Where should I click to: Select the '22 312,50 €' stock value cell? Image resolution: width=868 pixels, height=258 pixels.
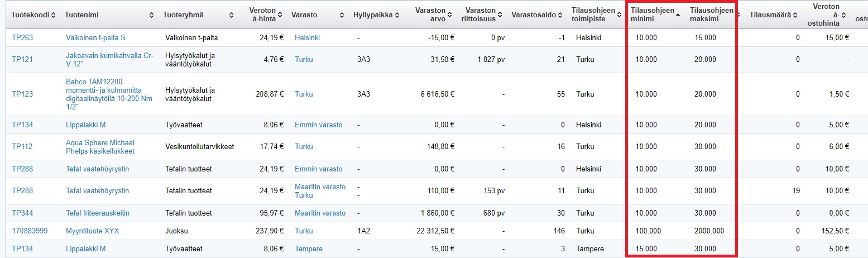click(x=436, y=231)
